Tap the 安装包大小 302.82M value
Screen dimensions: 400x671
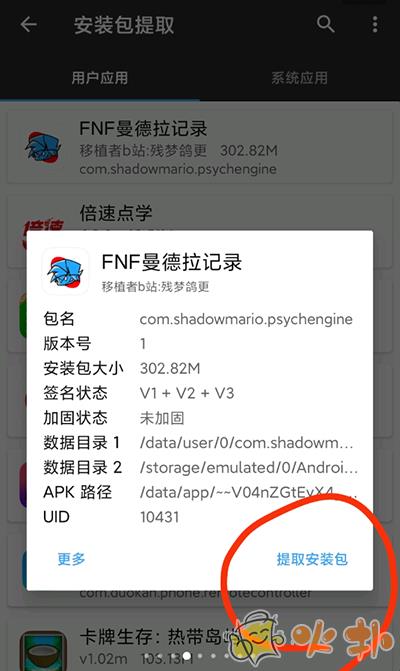point(170,368)
